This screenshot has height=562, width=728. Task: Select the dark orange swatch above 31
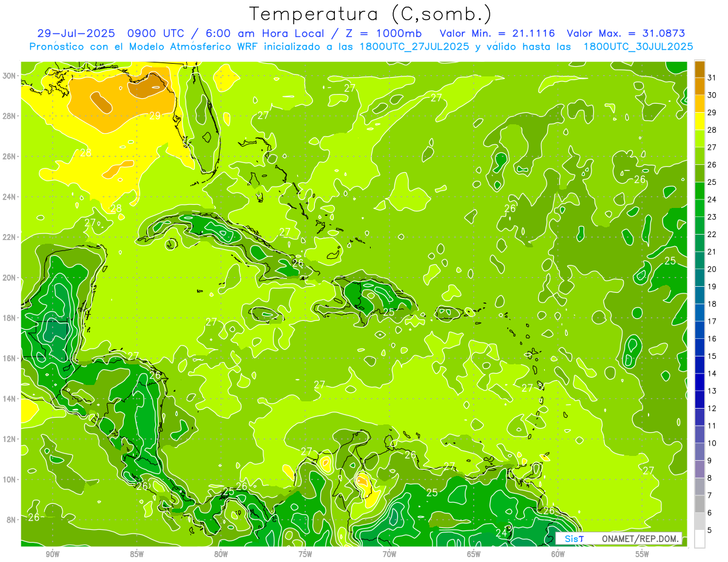tap(699, 69)
